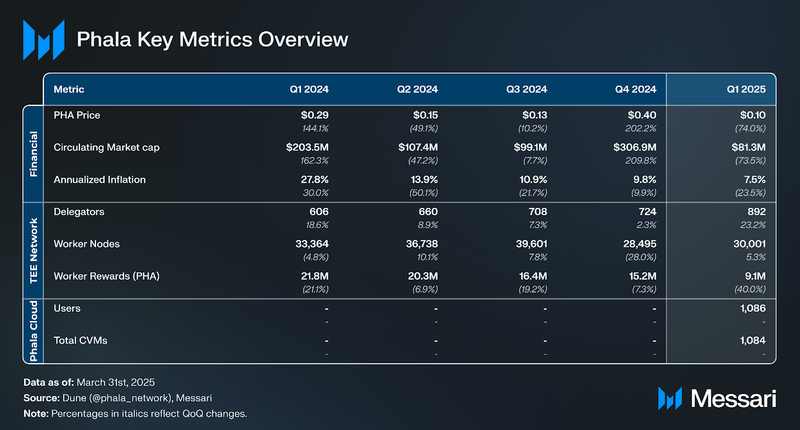800x430 pixels.
Task: Click the Metric column header
Action: (69, 89)
